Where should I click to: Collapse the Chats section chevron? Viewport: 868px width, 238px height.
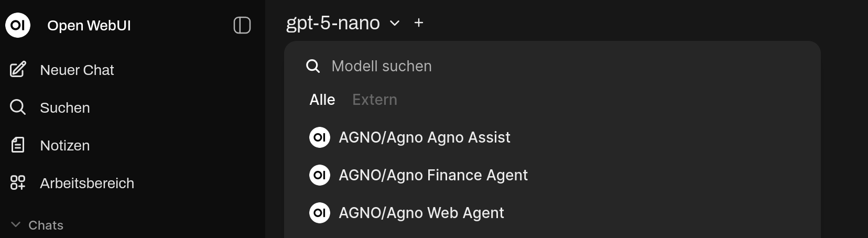tap(16, 225)
